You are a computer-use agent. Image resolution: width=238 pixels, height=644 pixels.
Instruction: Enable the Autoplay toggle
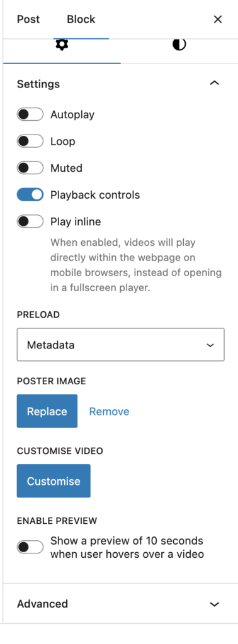click(30, 114)
